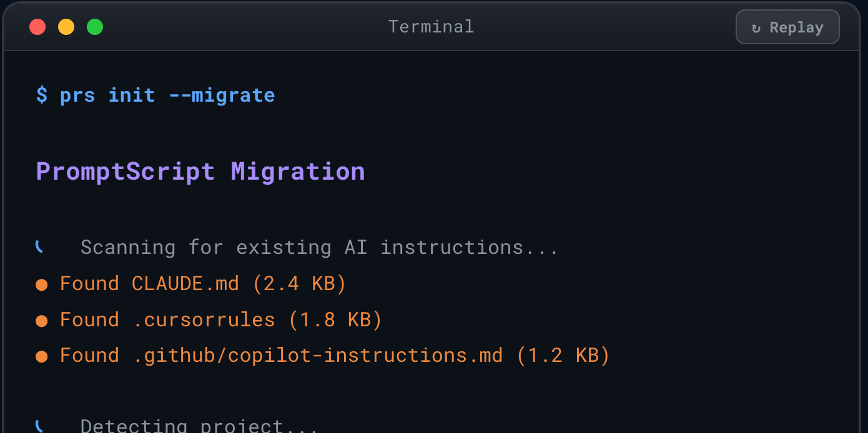Click the PromptScript Migration heading
This screenshot has width=868, height=433.
tap(200, 171)
